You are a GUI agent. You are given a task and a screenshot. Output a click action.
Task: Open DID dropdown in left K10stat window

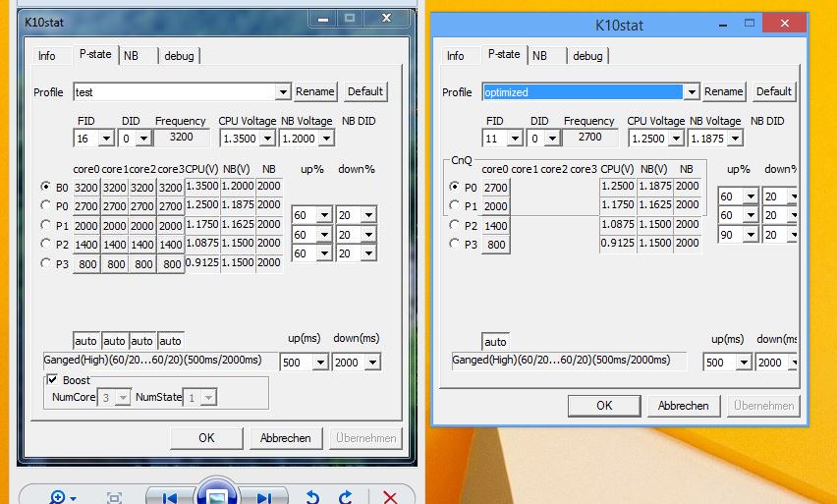pyautogui.click(x=143, y=139)
